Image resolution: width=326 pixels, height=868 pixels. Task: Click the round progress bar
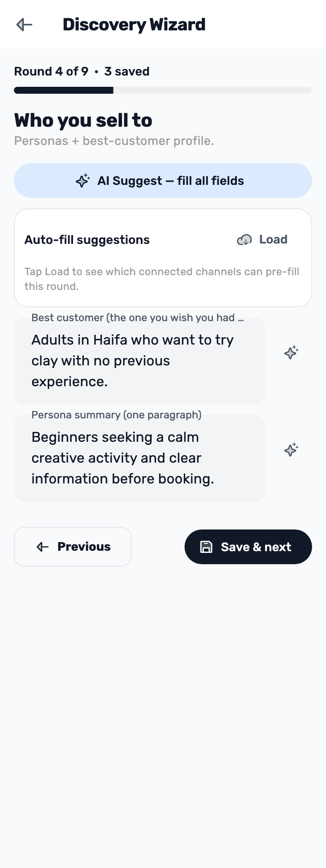point(163,90)
